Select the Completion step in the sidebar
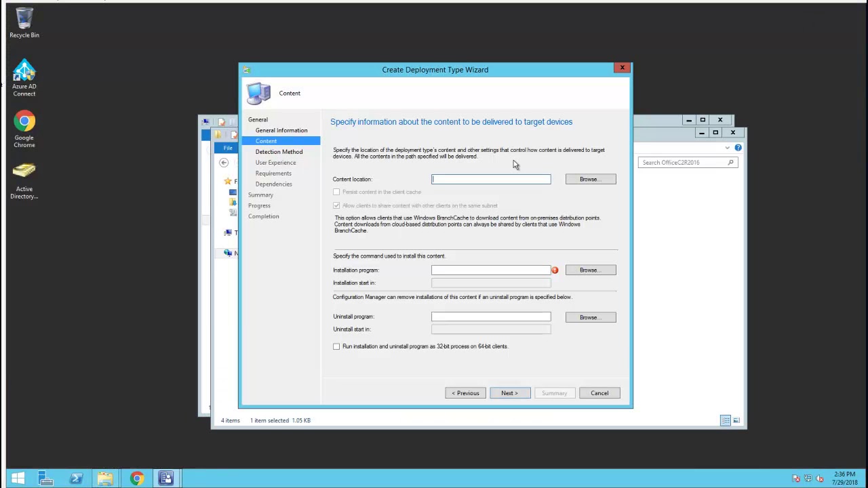 tap(263, 217)
